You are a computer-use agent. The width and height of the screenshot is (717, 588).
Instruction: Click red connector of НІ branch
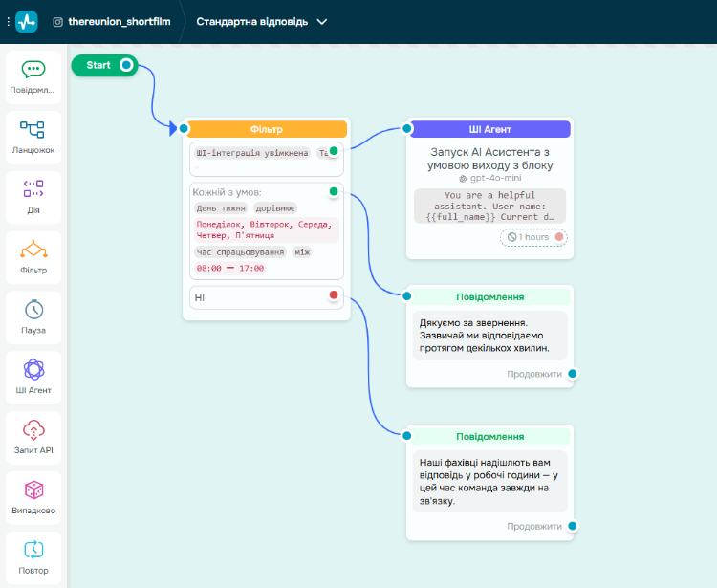click(334, 294)
